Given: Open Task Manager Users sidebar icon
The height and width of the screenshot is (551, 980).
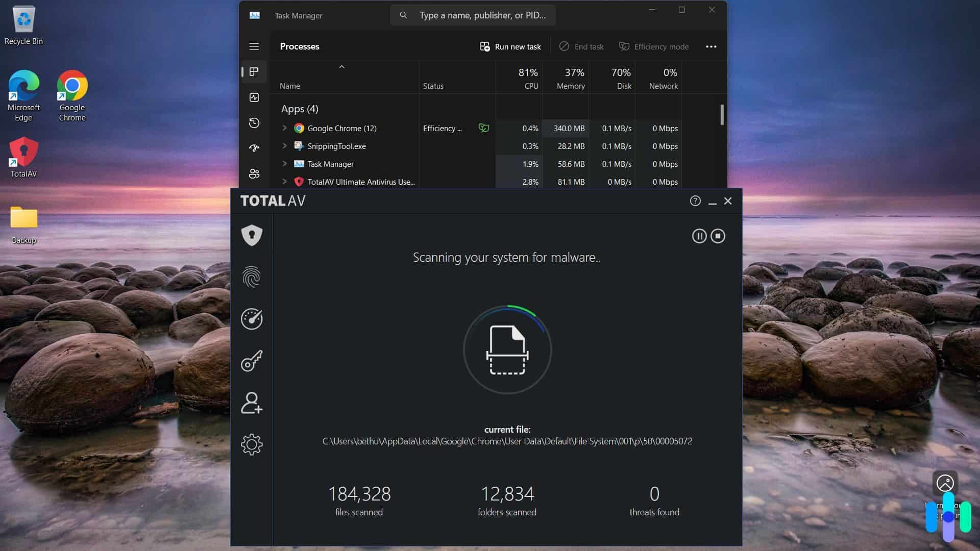Looking at the screenshot, I should coord(254,173).
